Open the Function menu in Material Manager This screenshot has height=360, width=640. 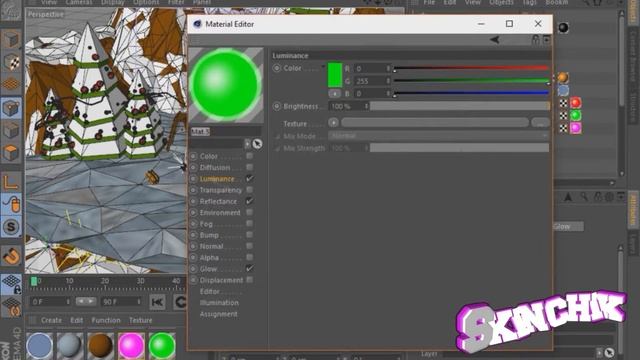106,320
